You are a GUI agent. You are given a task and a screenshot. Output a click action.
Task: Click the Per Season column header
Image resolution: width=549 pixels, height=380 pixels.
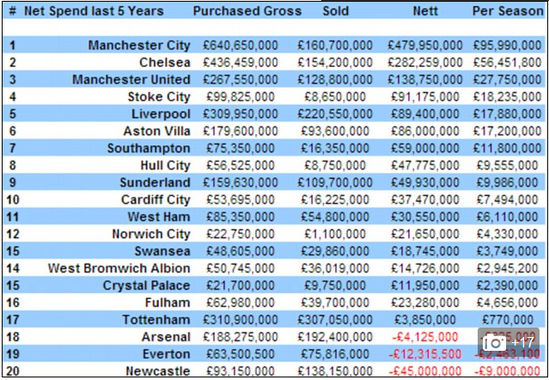tap(508, 11)
